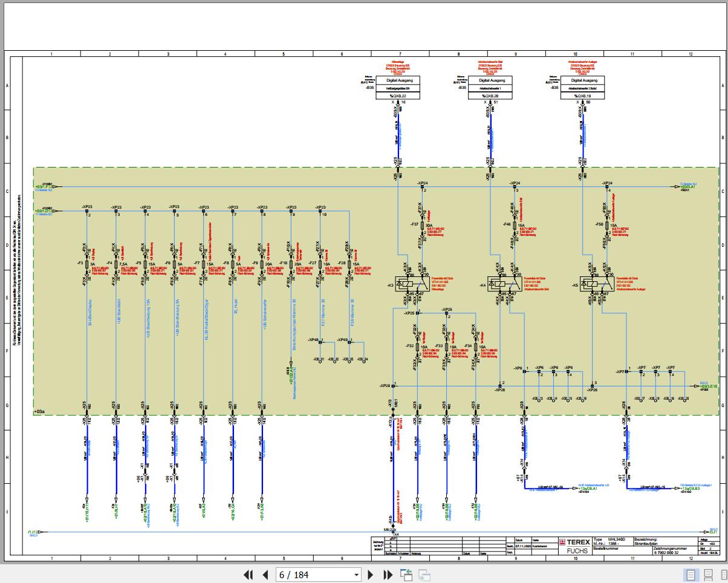Click the TEREX logo in title block
The image size is (728, 583).
click(x=574, y=542)
